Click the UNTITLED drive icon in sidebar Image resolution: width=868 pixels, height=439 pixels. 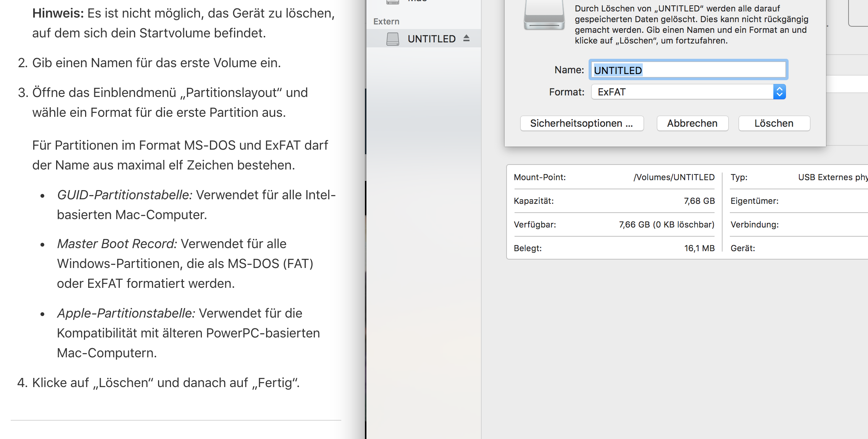392,39
